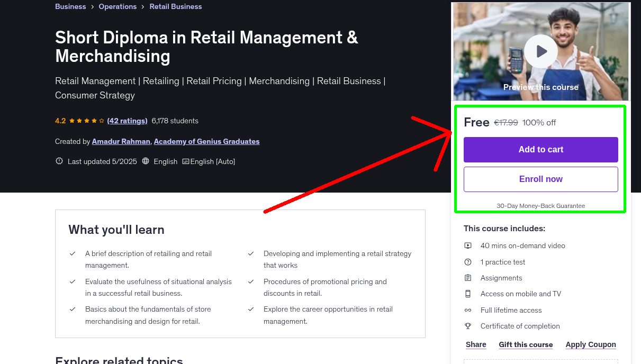This screenshot has height=364, width=641.
Task: Click the infinity lifetime access icon
Action: point(468,310)
